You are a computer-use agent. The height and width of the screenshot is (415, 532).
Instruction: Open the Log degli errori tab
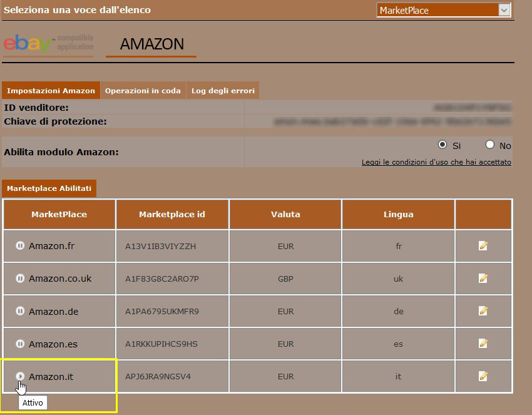click(x=223, y=91)
